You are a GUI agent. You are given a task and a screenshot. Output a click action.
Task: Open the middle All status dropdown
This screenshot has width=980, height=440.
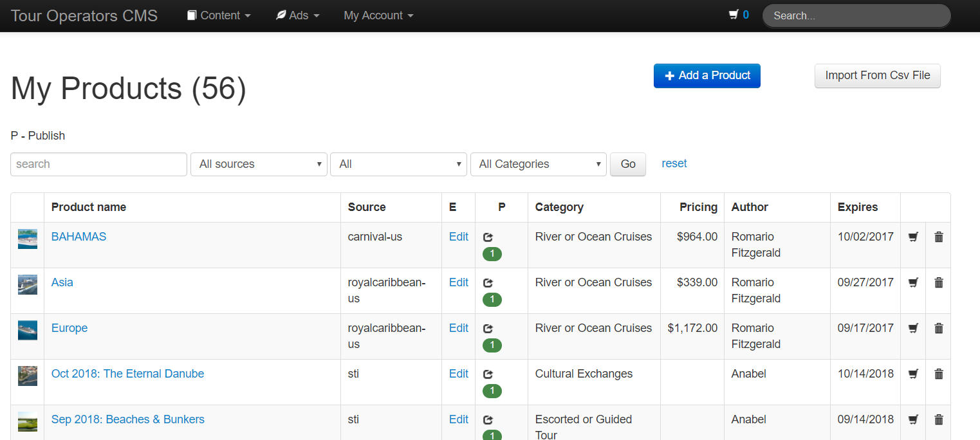(x=398, y=164)
